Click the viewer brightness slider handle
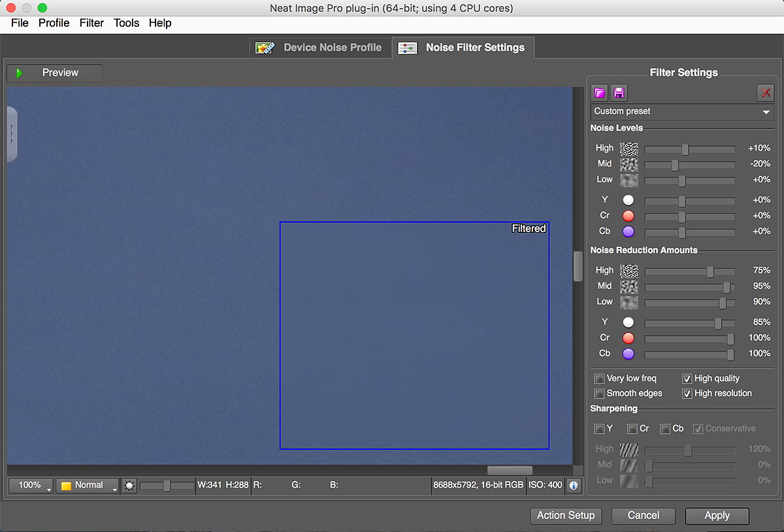Viewport: 784px width, 532px height. point(167,486)
